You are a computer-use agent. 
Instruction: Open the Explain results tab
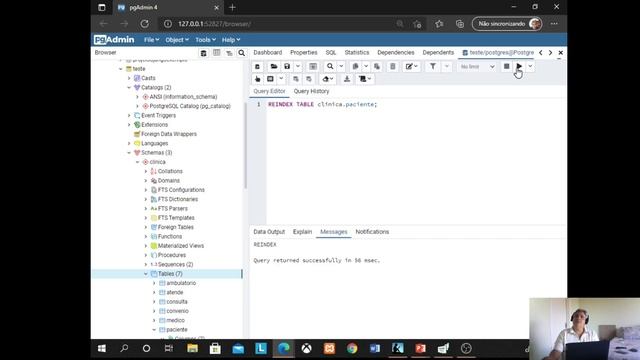point(302,232)
